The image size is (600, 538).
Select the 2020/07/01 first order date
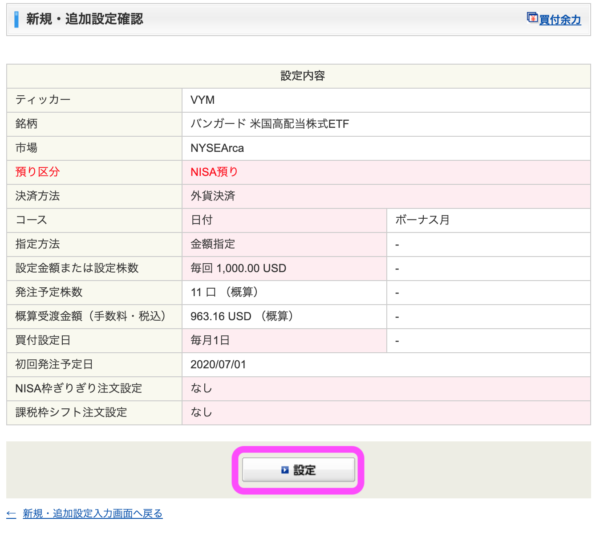pos(218,364)
